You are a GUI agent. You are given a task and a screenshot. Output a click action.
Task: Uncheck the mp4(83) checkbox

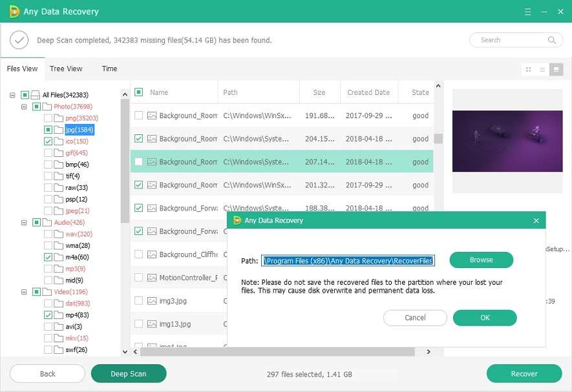click(x=48, y=315)
